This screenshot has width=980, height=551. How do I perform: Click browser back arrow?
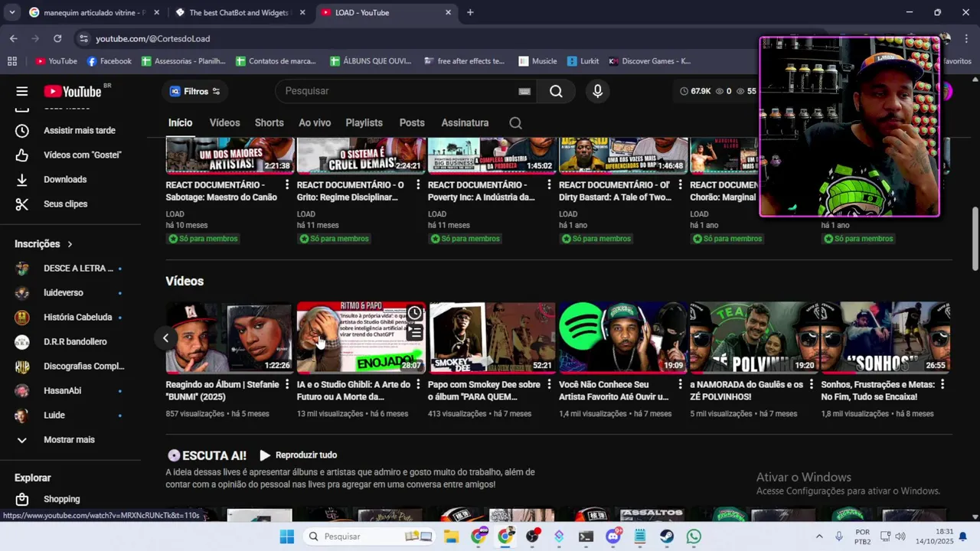(14, 38)
